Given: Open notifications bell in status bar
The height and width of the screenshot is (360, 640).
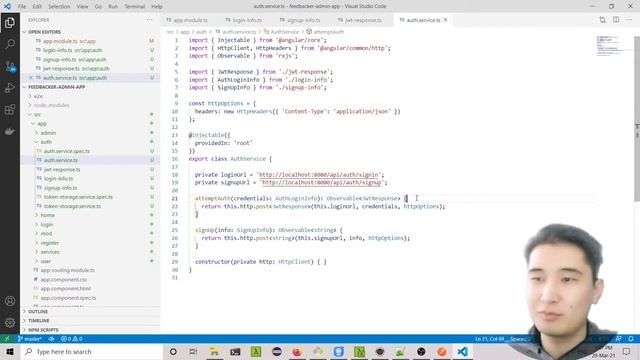Looking at the screenshot, I should (631, 339).
